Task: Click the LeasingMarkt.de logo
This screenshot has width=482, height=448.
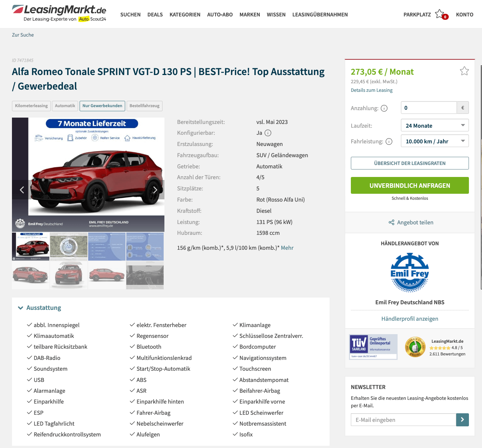Action: 59,13
